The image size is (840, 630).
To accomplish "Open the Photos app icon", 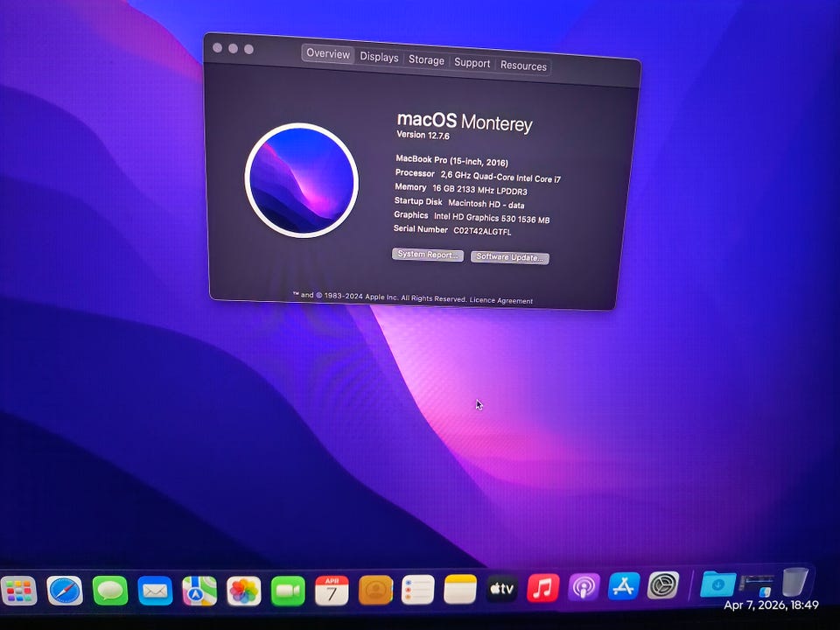I will [244, 591].
